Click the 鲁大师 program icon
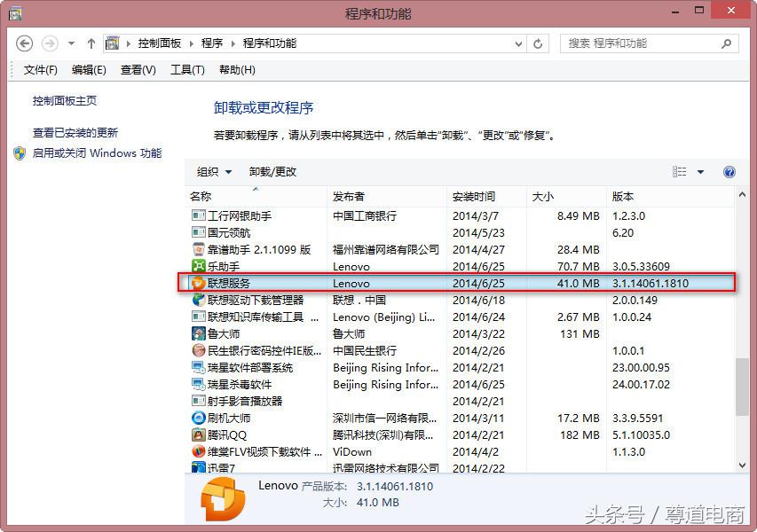This screenshot has width=757, height=532. point(198,334)
